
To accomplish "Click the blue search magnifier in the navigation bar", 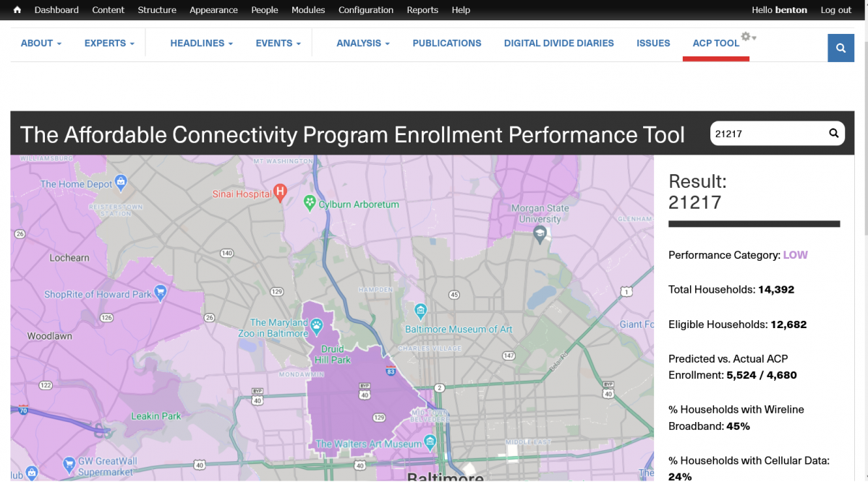I will [841, 48].
